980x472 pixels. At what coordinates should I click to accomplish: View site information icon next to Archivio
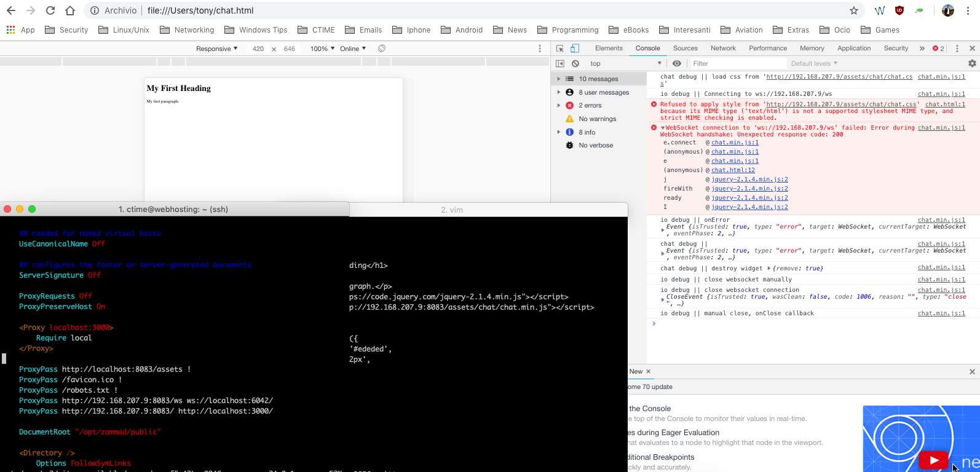pyautogui.click(x=94, y=10)
